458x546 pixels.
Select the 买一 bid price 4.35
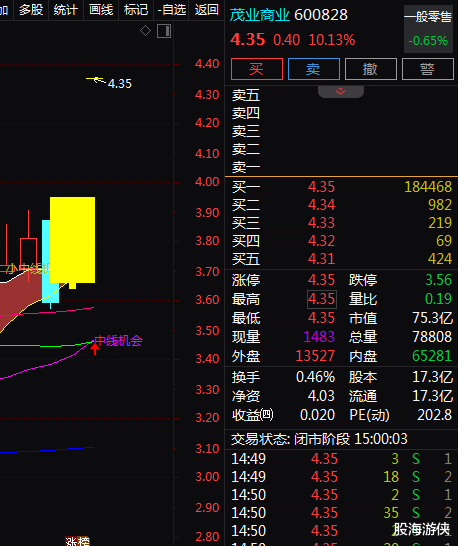click(321, 187)
